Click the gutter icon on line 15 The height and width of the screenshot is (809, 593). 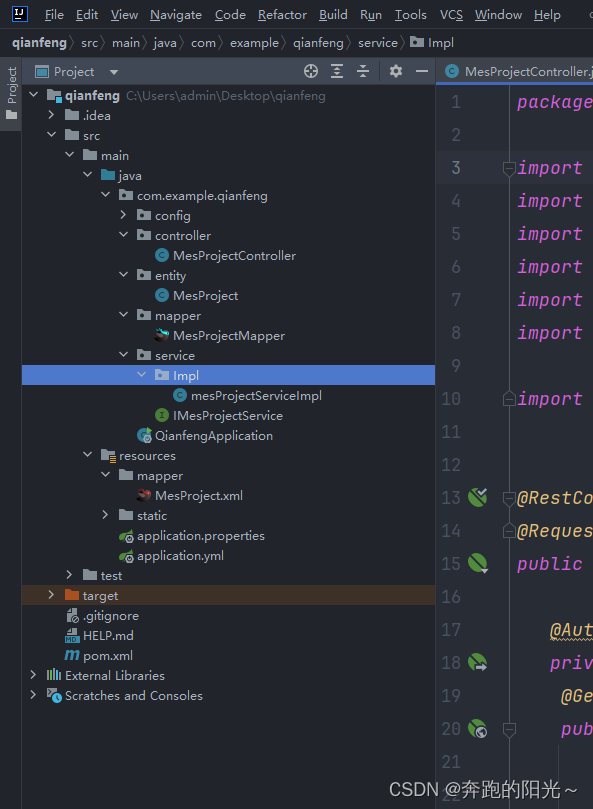[x=477, y=563]
